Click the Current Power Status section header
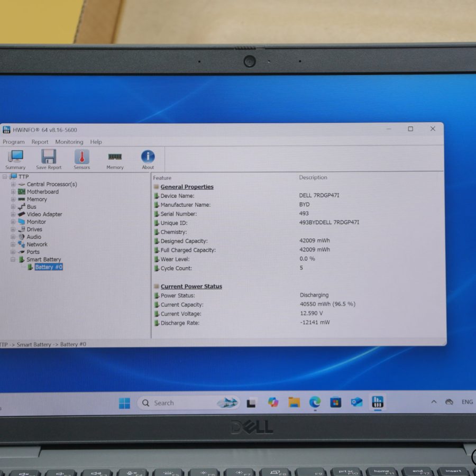The height and width of the screenshot is (476, 476). pos(191,287)
